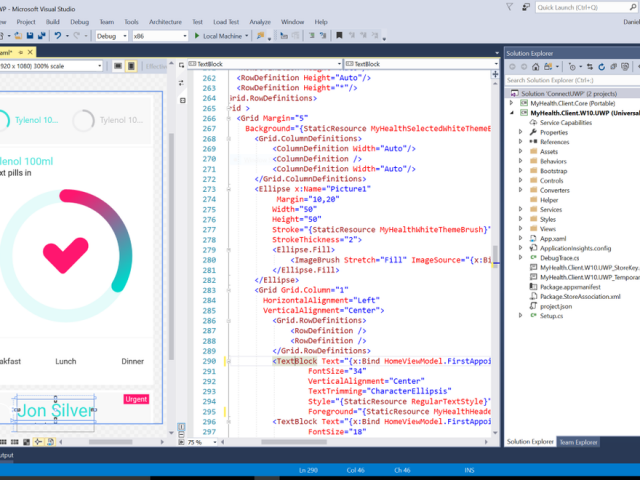Click the Urgent label in the designer
The image size is (640, 480).
pyautogui.click(x=136, y=399)
